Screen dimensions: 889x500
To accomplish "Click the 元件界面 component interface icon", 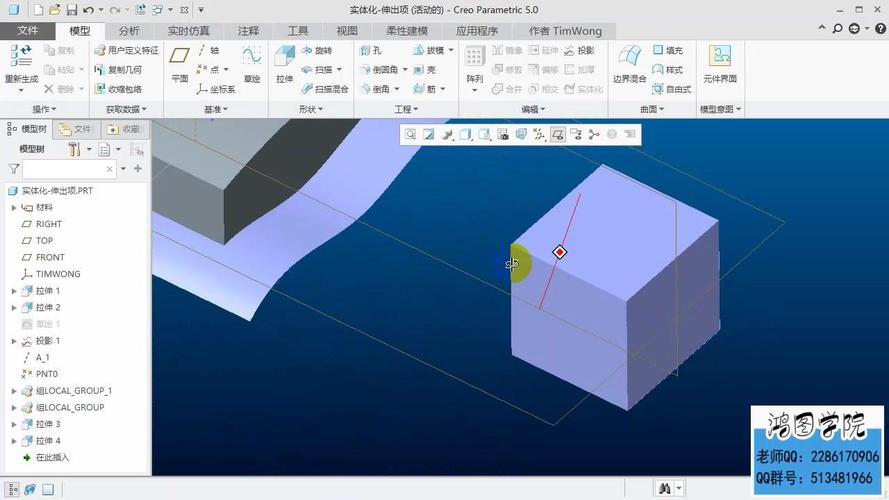I will [719, 62].
